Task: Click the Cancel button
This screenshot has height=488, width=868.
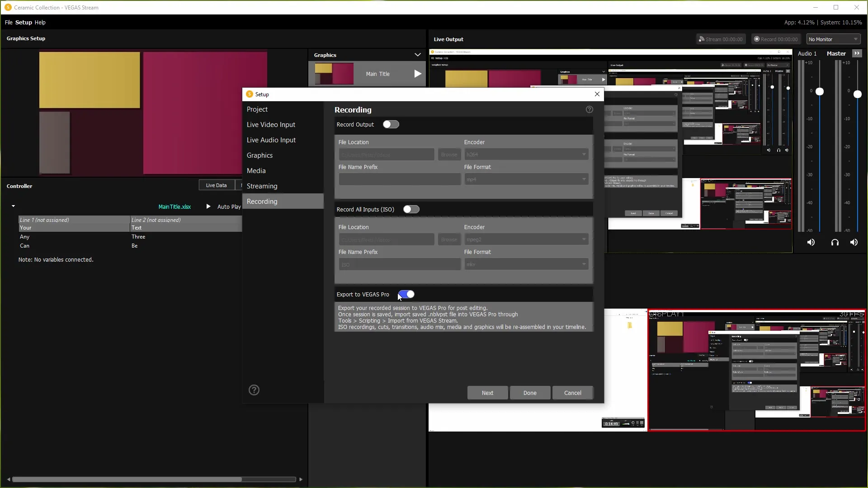Action: [573, 393]
